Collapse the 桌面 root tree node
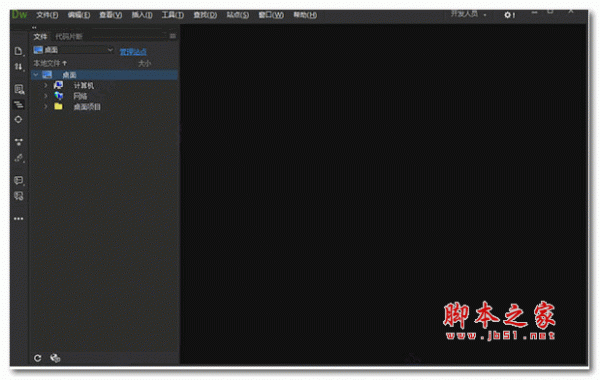This screenshot has height=380, width=600. point(36,75)
